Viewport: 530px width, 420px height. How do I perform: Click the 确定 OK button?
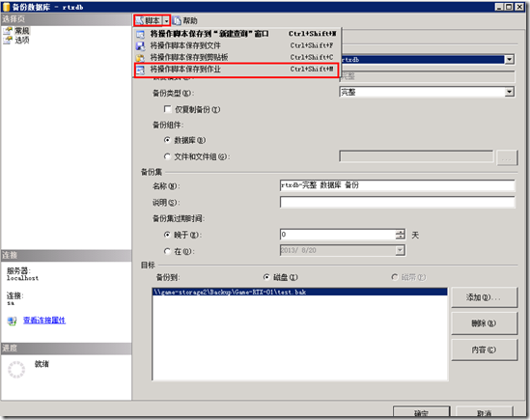pyautogui.click(x=421, y=412)
